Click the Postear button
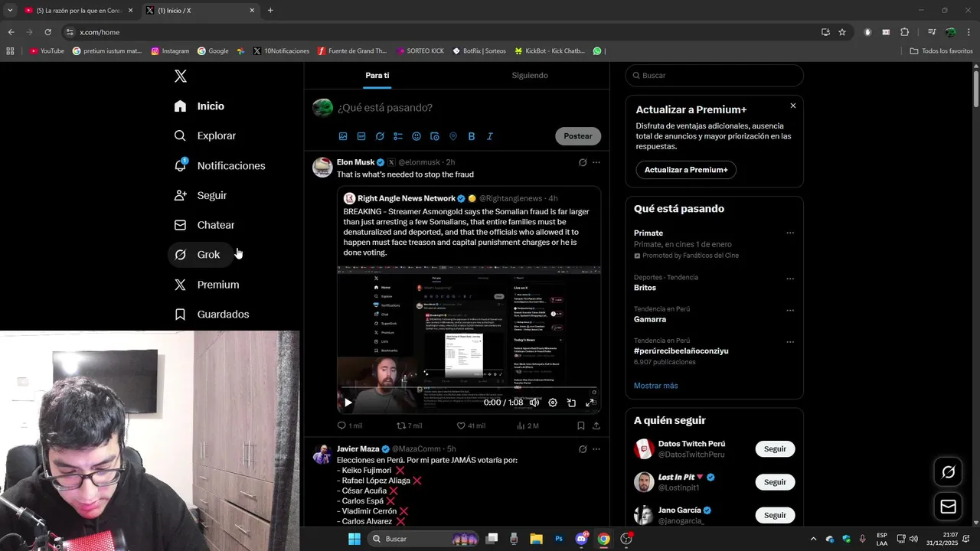 (578, 136)
